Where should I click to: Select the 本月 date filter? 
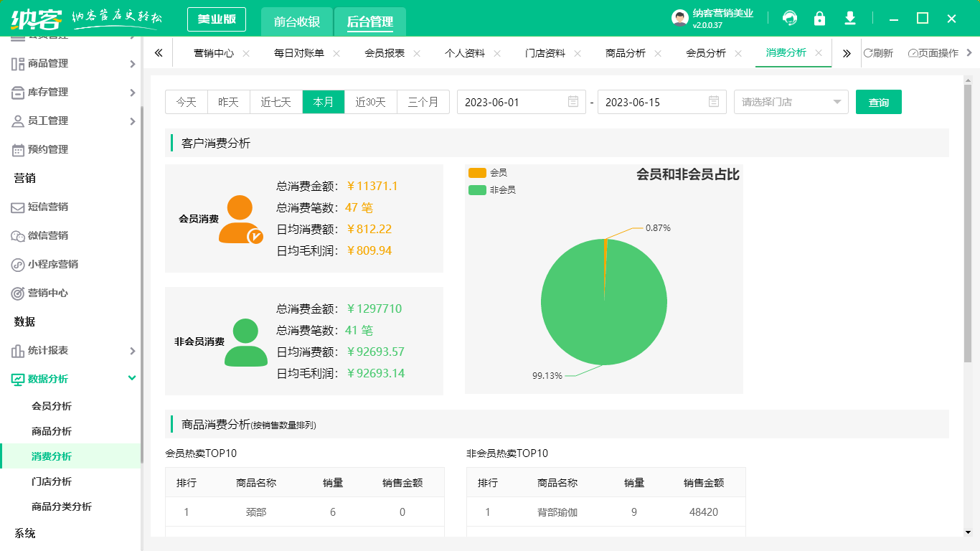323,102
